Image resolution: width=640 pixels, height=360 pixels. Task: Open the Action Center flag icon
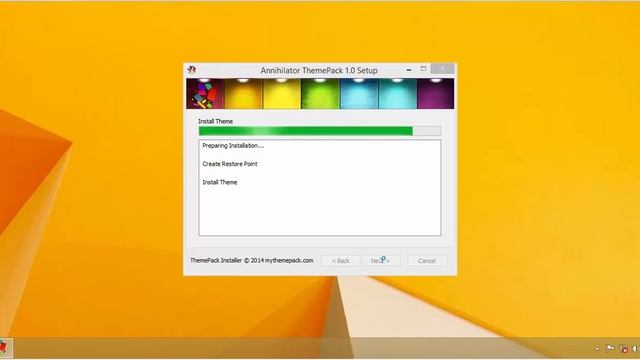click(610, 348)
